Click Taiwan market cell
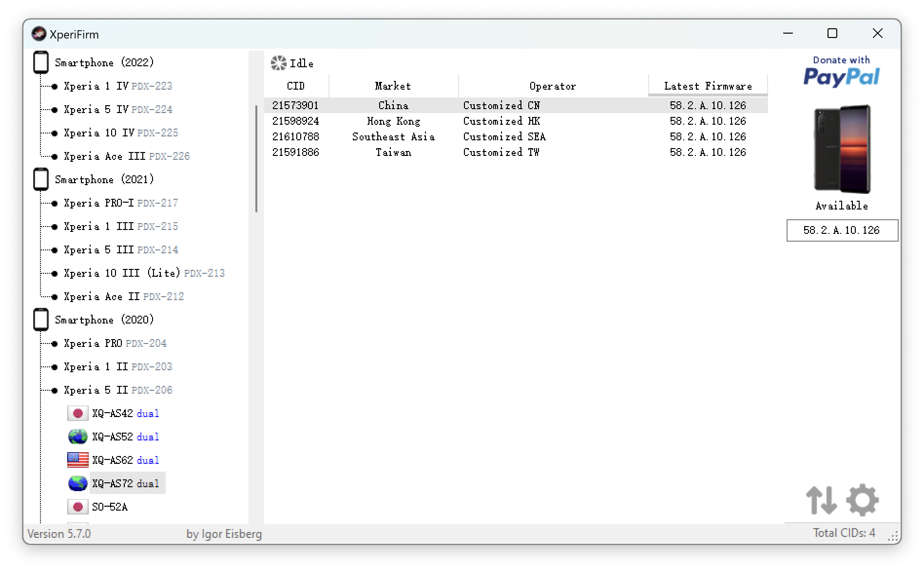 click(394, 152)
